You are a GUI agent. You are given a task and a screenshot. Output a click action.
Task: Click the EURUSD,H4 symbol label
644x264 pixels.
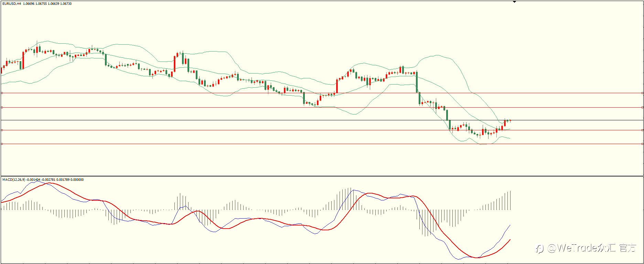pos(12,4)
